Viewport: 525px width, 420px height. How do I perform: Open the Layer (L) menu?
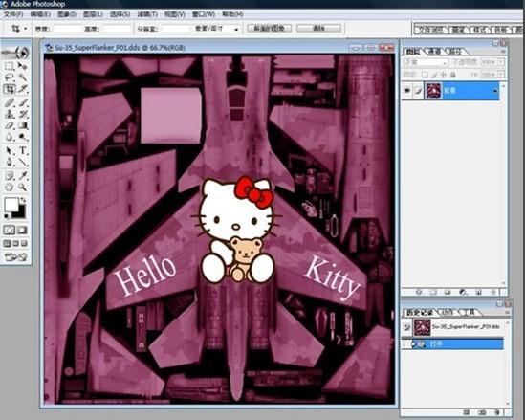(x=93, y=14)
